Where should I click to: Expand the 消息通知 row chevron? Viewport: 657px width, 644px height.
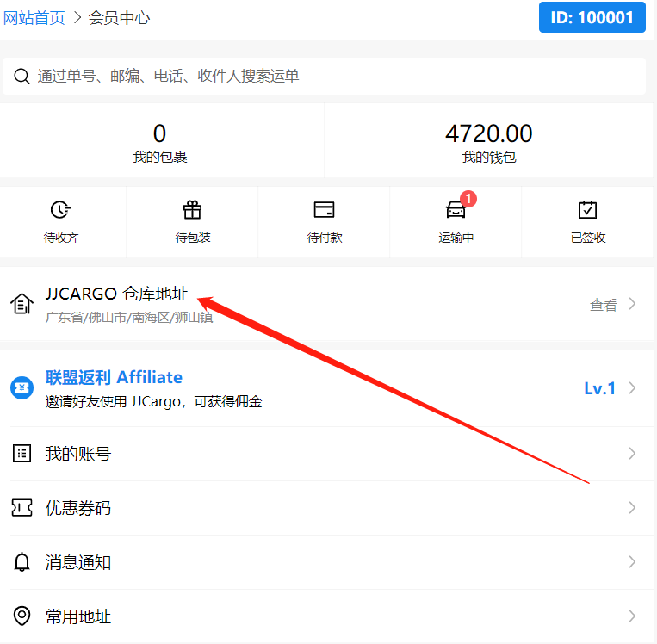coord(632,562)
